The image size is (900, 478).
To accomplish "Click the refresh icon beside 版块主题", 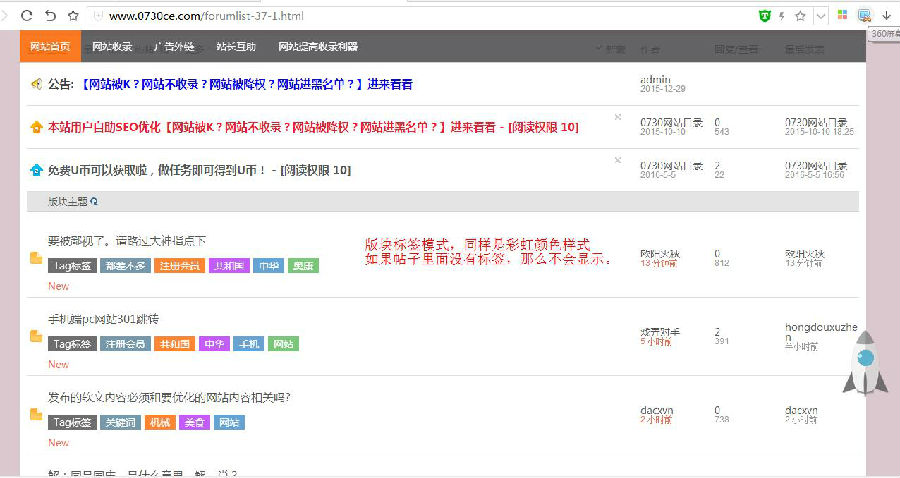I will point(95,201).
